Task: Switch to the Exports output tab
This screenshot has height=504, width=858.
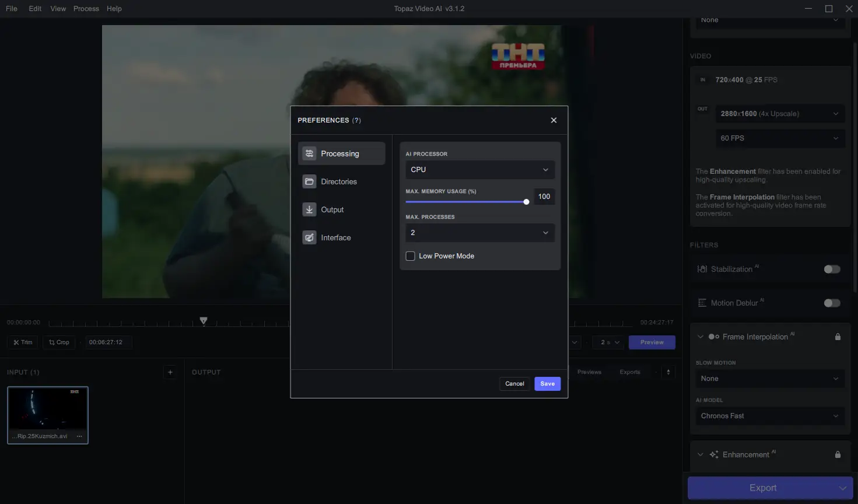Action: coord(630,372)
